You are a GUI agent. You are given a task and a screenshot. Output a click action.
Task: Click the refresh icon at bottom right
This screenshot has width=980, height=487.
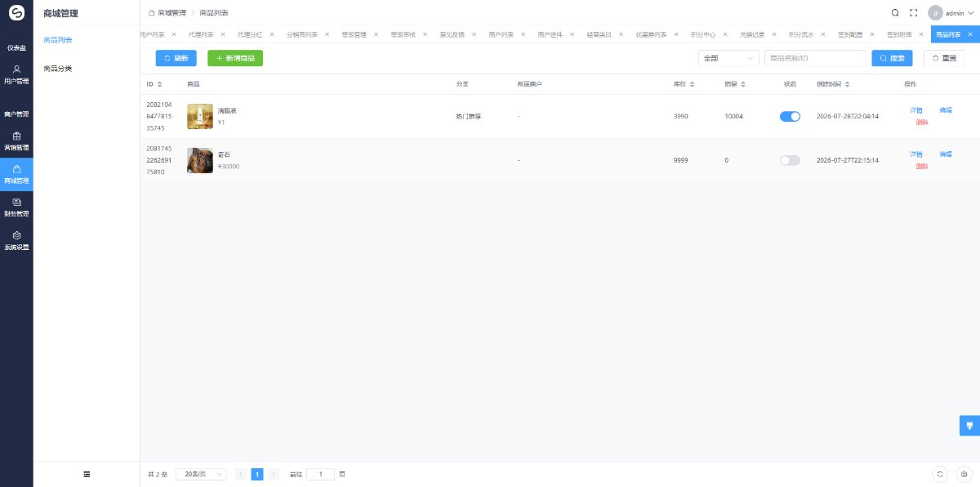(940, 474)
